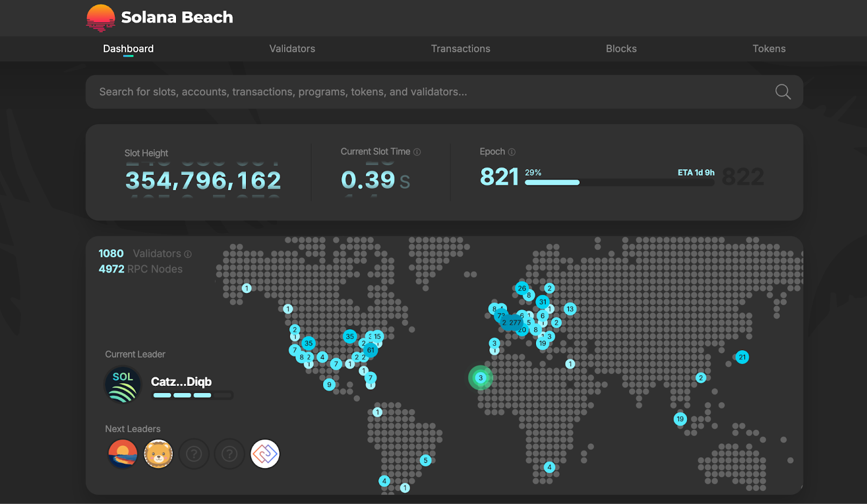The height and width of the screenshot is (504, 867).
Task: Switch to the Blocks tab
Action: coord(621,48)
